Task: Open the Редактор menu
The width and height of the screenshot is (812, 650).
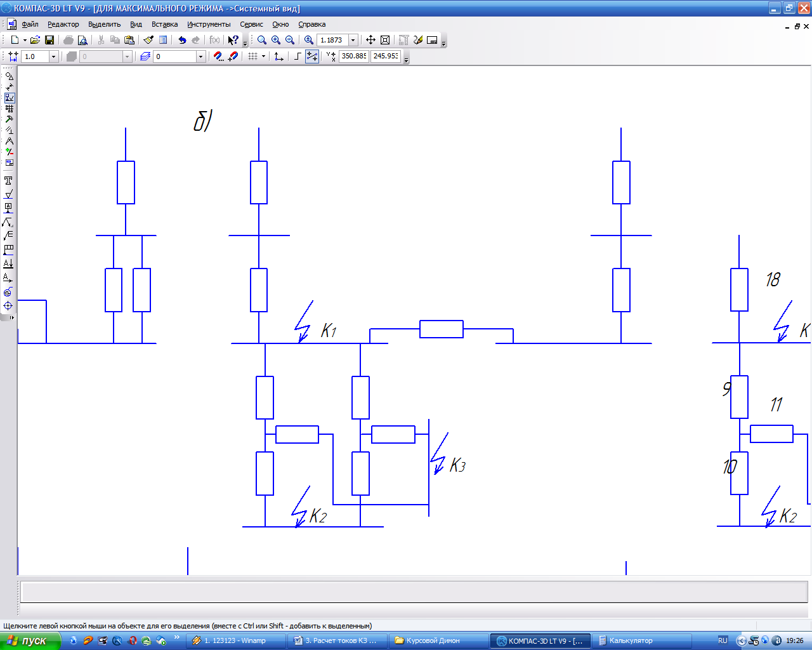Action: [63, 24]
